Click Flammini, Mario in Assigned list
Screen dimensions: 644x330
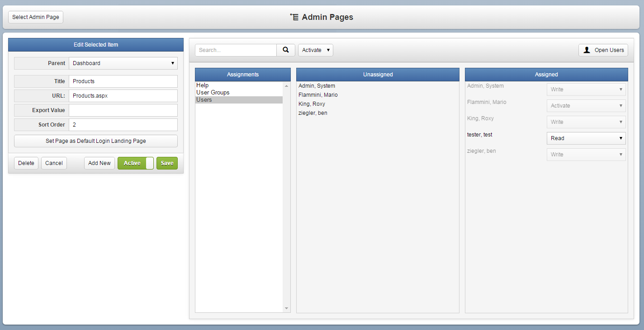tap(487, 102)
